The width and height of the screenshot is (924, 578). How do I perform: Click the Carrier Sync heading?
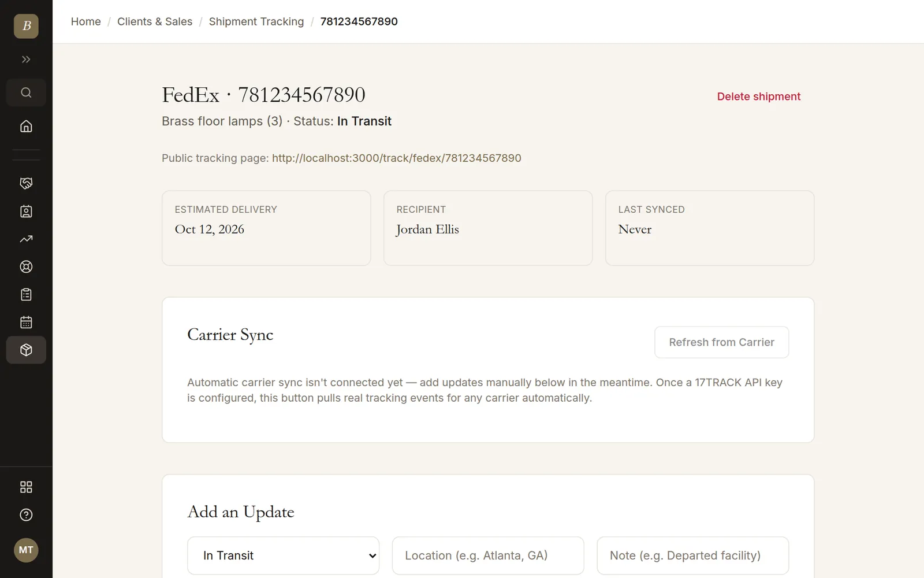pyautogui.click(x=230, y=335)
